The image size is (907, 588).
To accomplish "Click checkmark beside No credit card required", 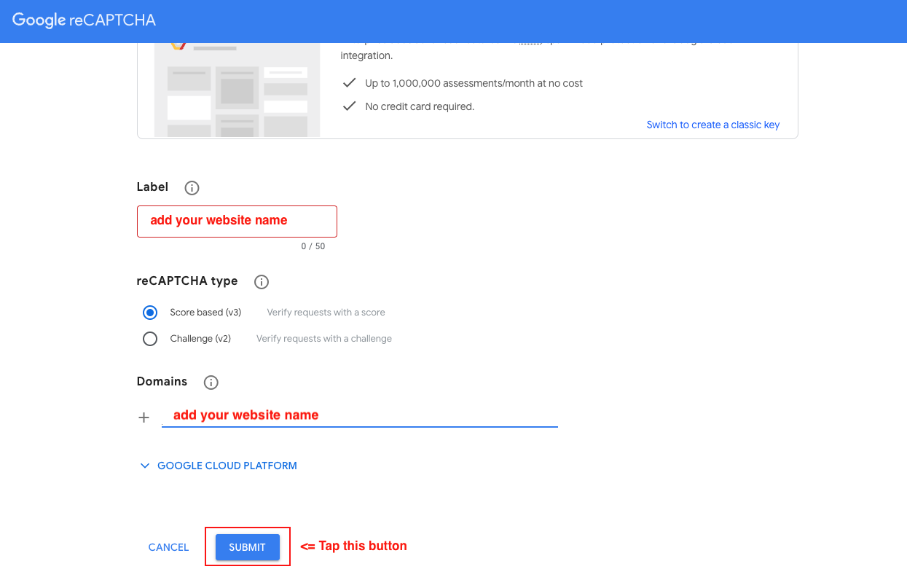I will [349, 106].
